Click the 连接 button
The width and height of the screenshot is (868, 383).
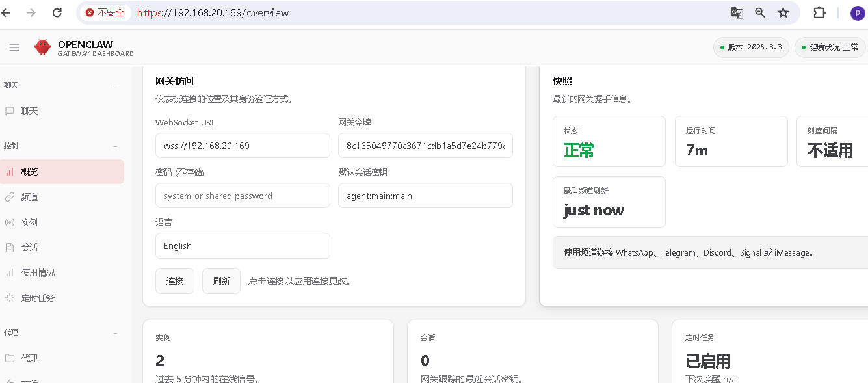(x=174, y=281)
